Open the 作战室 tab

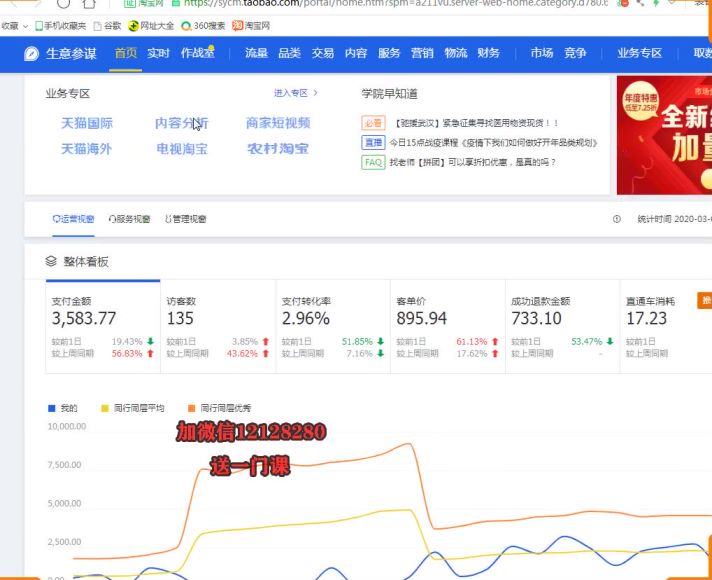pos(197,53)
